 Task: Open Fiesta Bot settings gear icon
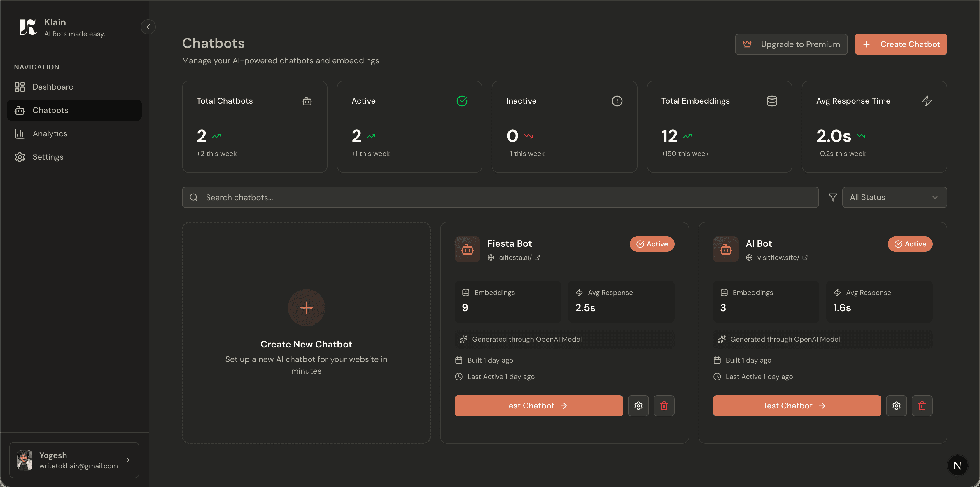(x=638, y=406)
